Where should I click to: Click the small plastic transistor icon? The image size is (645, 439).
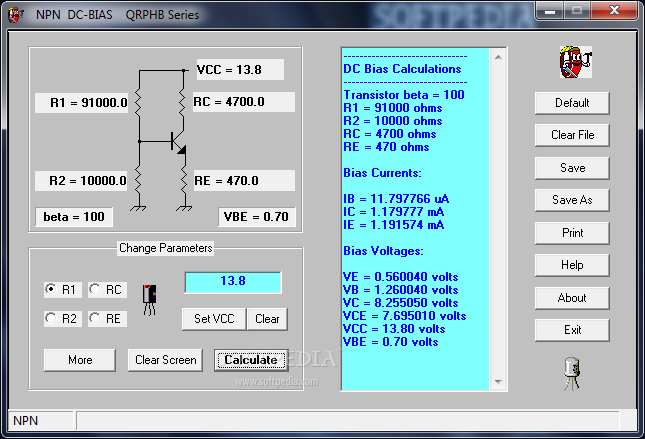(x=149, y=300)
